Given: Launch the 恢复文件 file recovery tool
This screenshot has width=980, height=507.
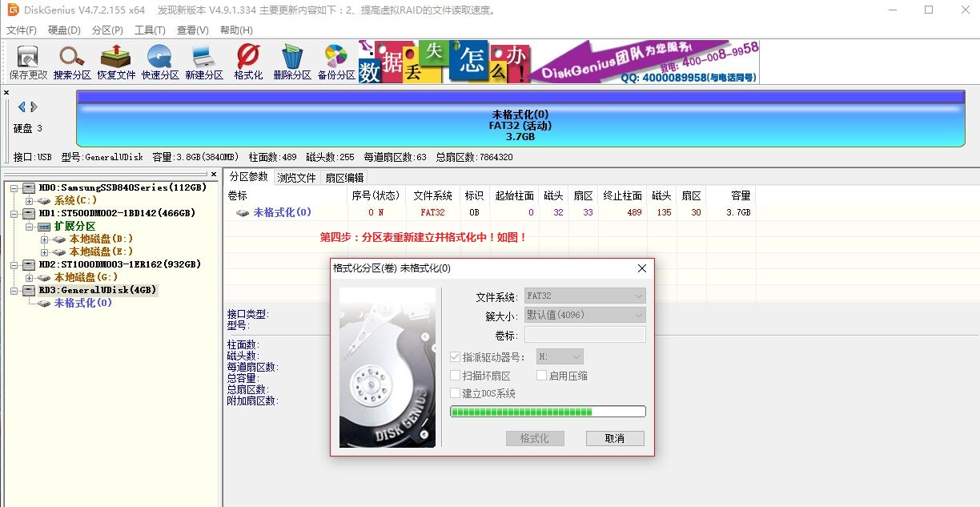Looking at the screenshot, I should 116,62.
